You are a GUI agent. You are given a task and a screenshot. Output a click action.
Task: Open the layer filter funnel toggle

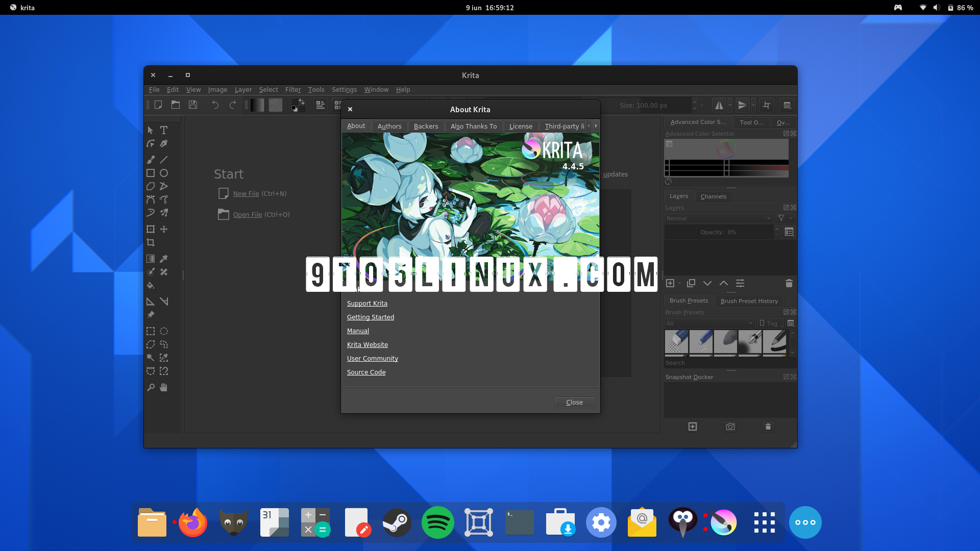(x=781, y=218)
